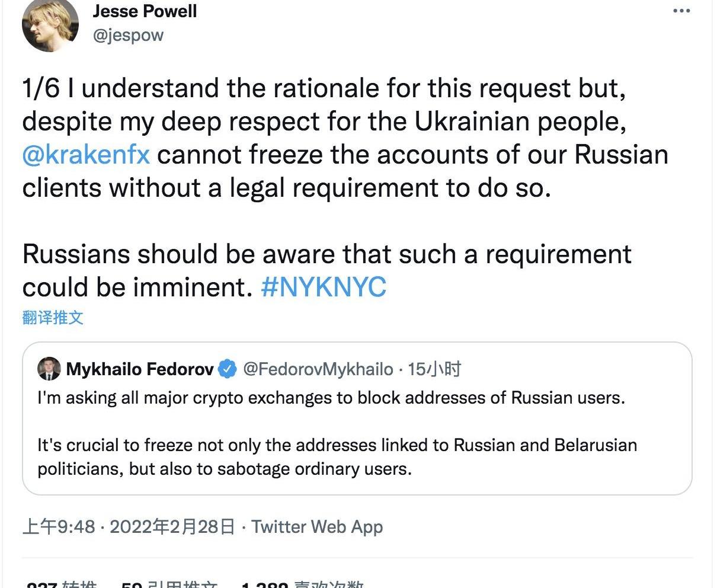Click the blue verified badge
Viewport: 717px width, 588px height.
[x=228, y=369]
